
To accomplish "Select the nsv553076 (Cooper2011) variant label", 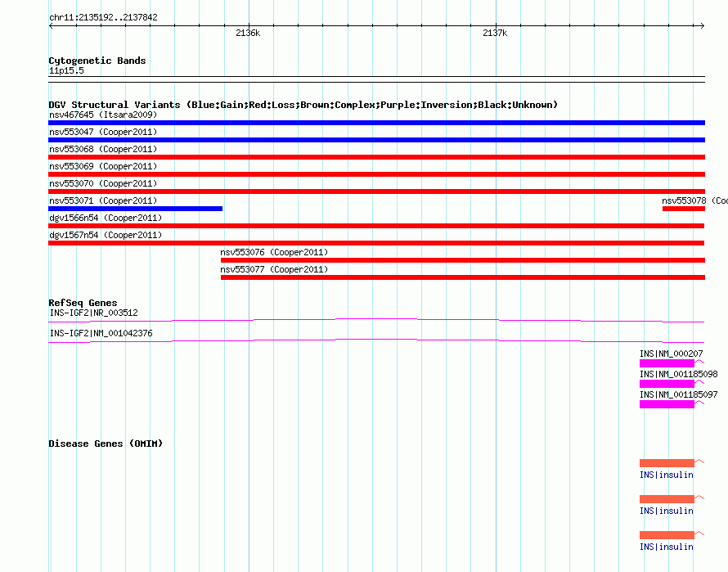I will [274, 252].
